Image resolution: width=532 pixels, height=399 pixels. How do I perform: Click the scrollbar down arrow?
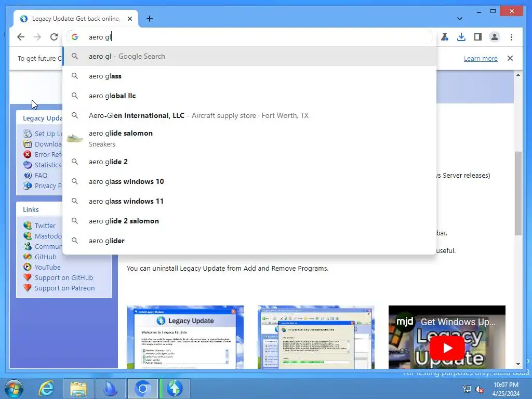coord(518,364)
